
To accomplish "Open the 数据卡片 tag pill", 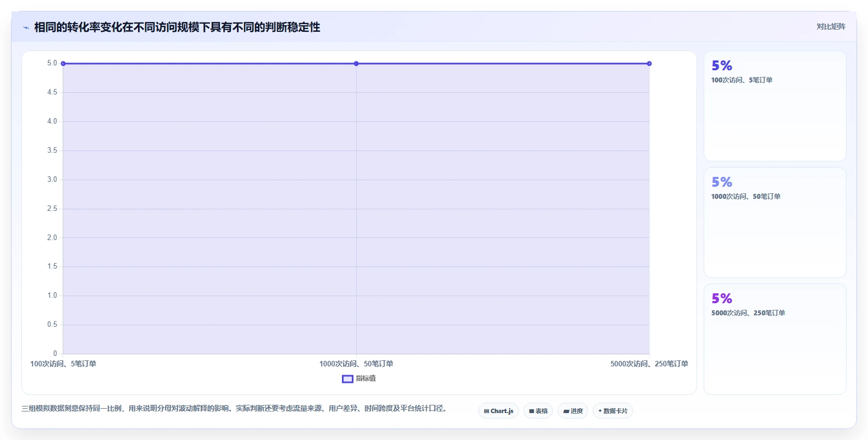I will [x=613, y=411].
